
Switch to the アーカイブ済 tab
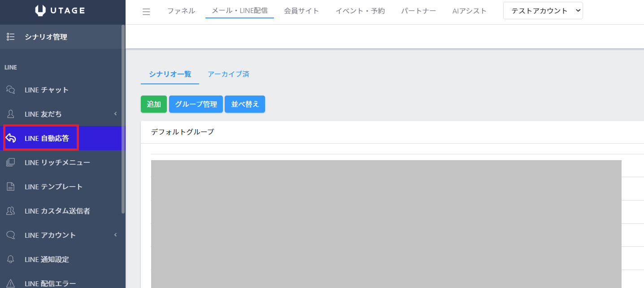click(228, 74)
